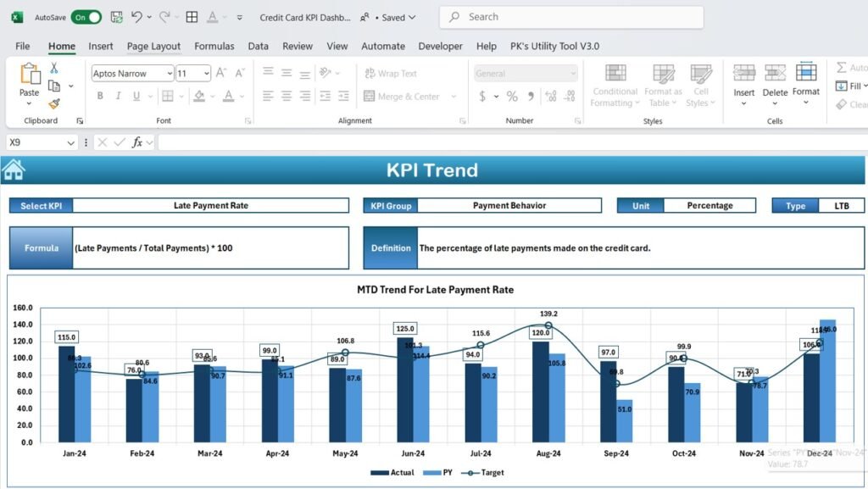Click the Cut scissors icon
The height and width of the screenshot is (489, 868).
tap(53, 67)
